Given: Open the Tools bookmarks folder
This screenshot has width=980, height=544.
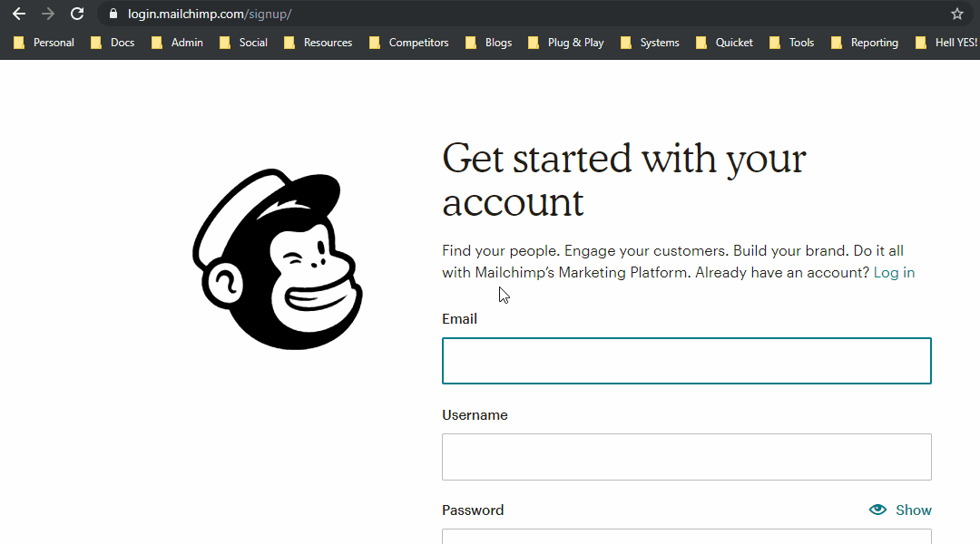Looking at the screenshot, I should click(x=791, y=43).
